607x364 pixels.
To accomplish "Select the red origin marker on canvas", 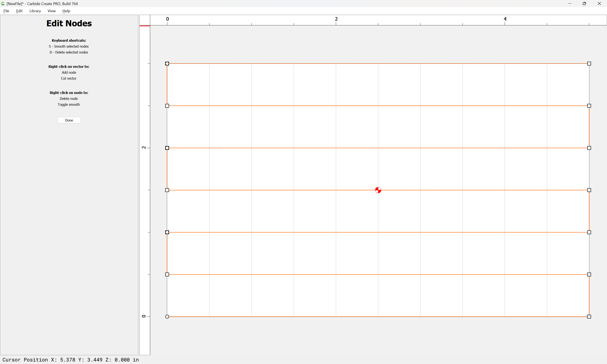I will coord(378,190).
